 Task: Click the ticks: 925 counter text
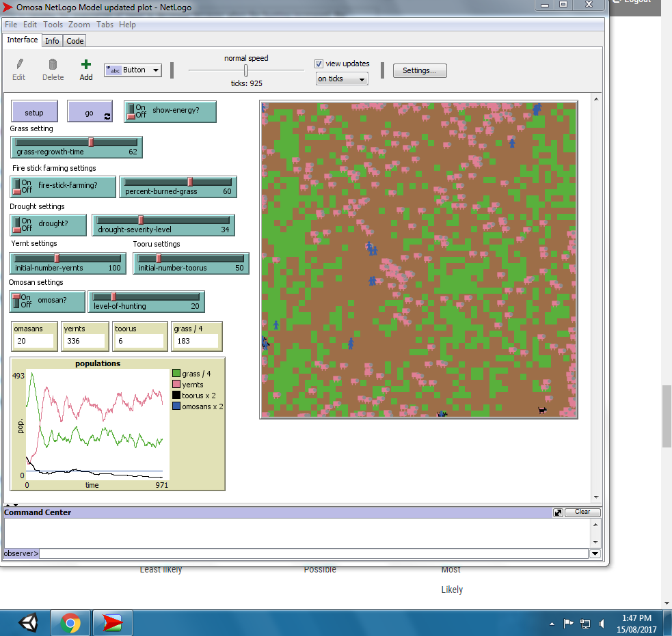(246, 83)
